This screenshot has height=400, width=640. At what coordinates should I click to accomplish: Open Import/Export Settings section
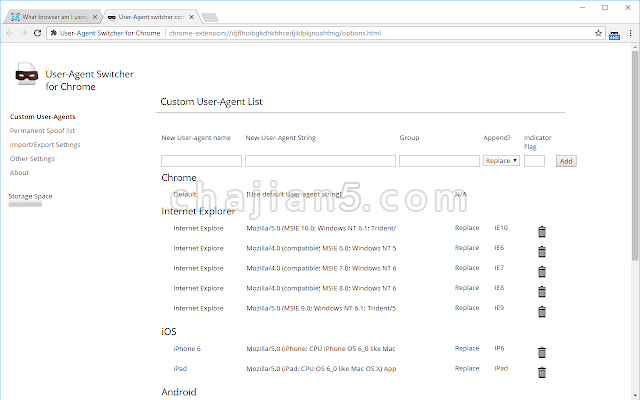click(45, 144)
